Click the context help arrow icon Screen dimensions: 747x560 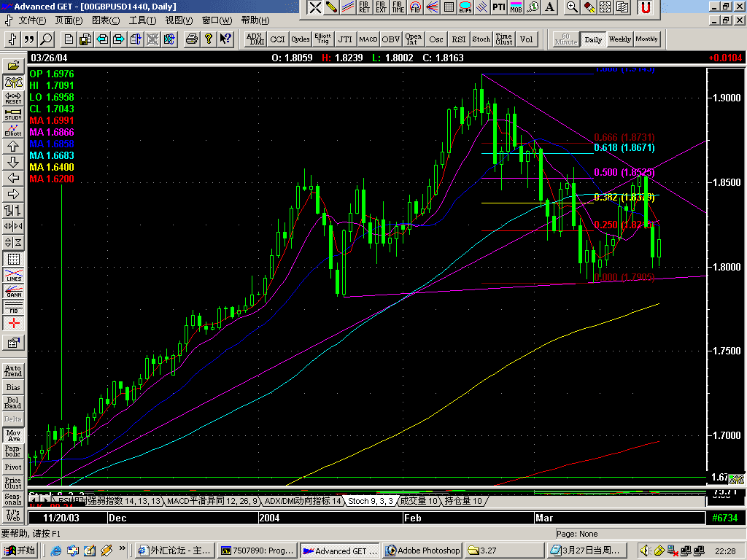(x=225, y=39)
